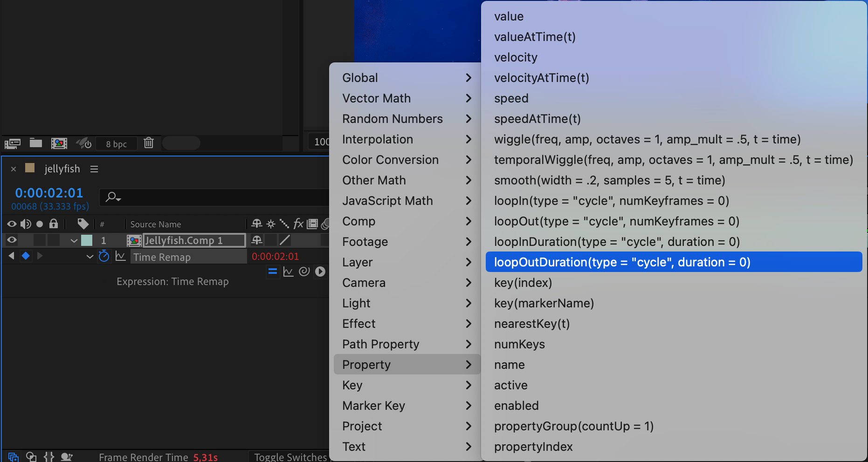Collapse the Time Remap property

point(90,257)
